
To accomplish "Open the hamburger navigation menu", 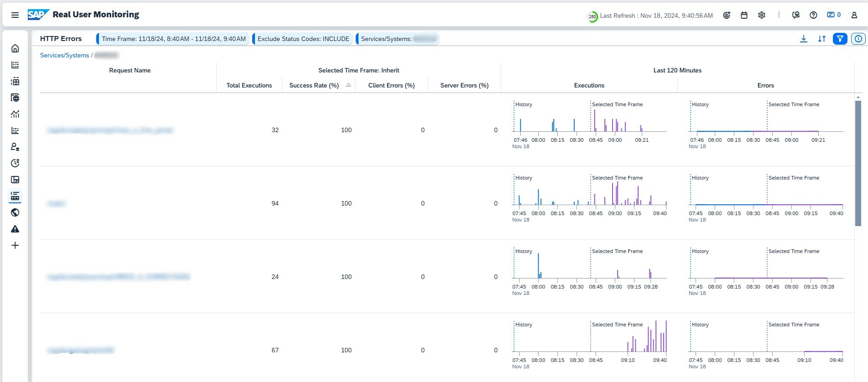I will tap(15, 15).
